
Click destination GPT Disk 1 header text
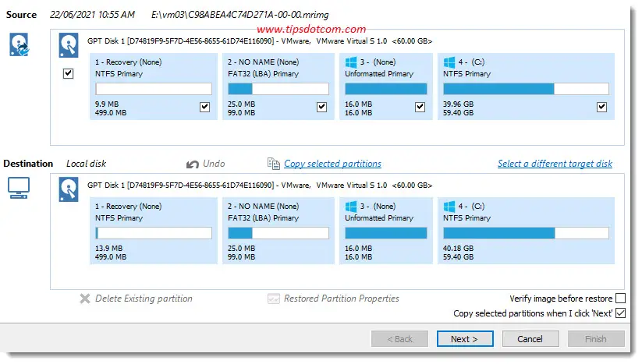pyautogui.click(x=260, y=186)
